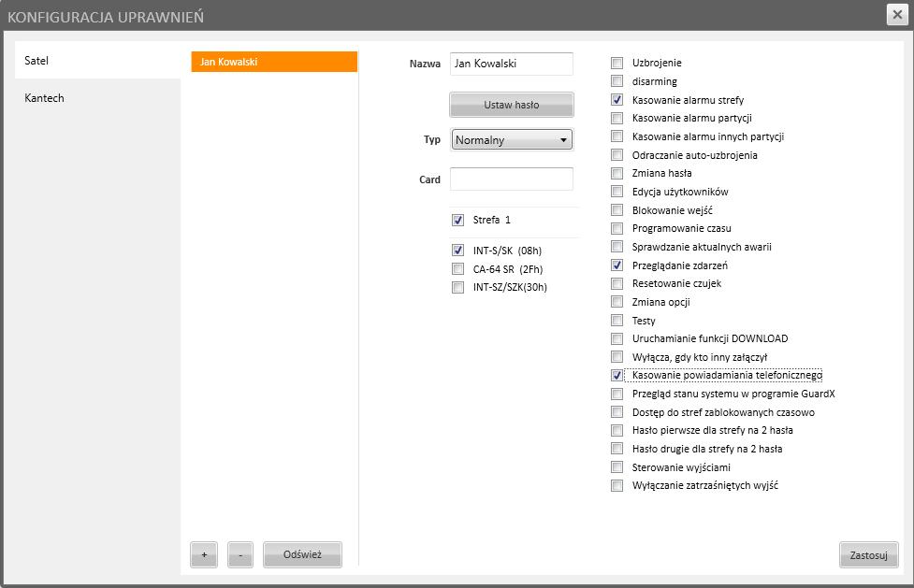
Task: Enable the Sterowanie wyjściami checkbox
Action: pos(617,467)
